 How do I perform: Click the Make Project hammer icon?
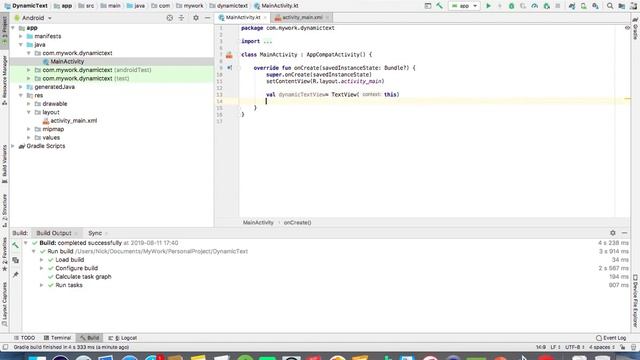click(x=439, y=6)
